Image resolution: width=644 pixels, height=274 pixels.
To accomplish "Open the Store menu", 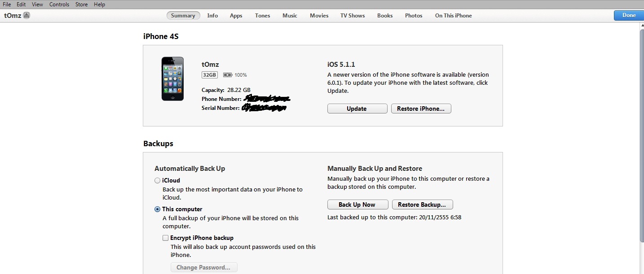I will [81, 4].
